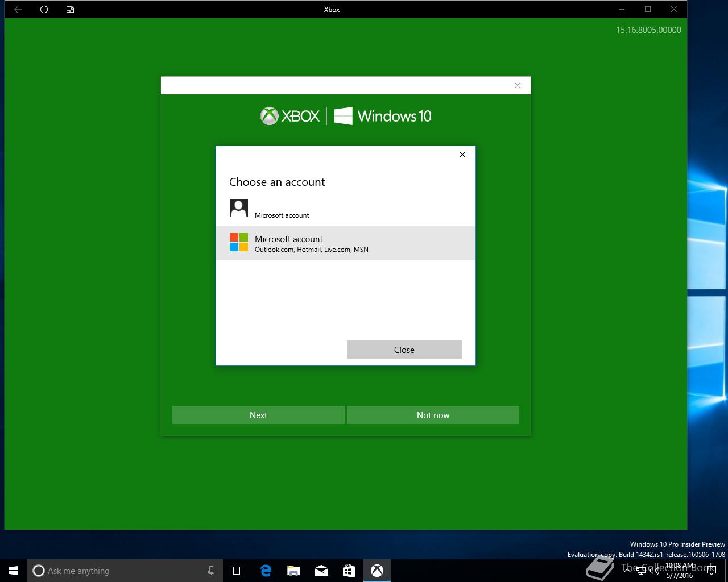The width and height of the screenshot is (728, 582).
Task: Click the Next button
Action: click(258, 415)
